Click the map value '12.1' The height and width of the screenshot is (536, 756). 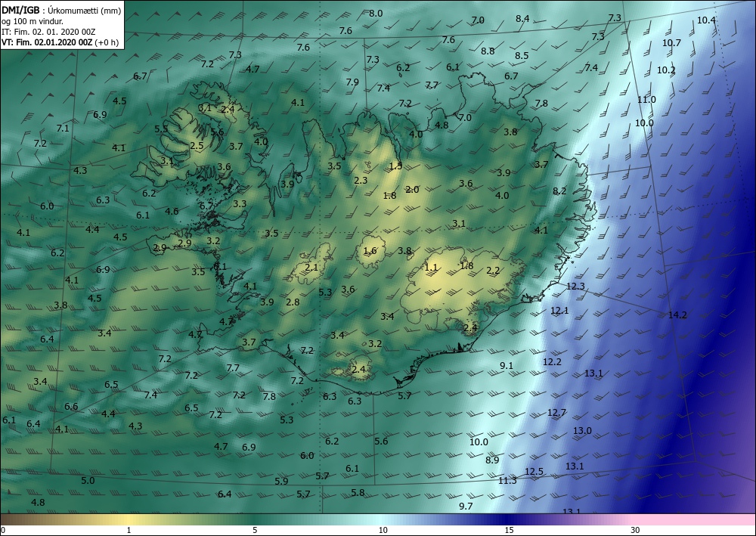tap(559, 311)
